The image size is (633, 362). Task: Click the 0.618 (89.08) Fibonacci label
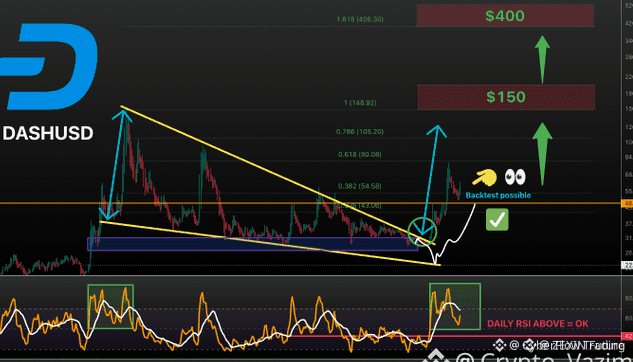point(360,155)
